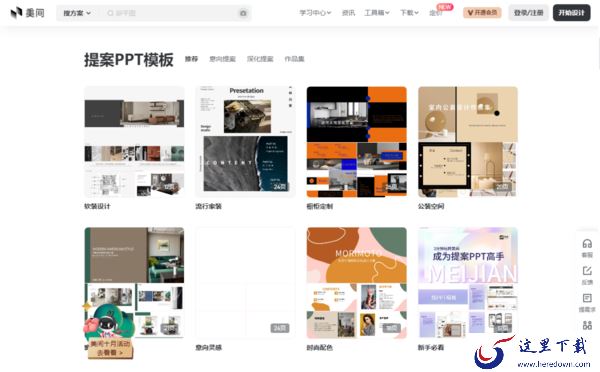Click the 意向灵感 caption text
The height and width of the screenshot is (372, 600).
pos(209,348)
